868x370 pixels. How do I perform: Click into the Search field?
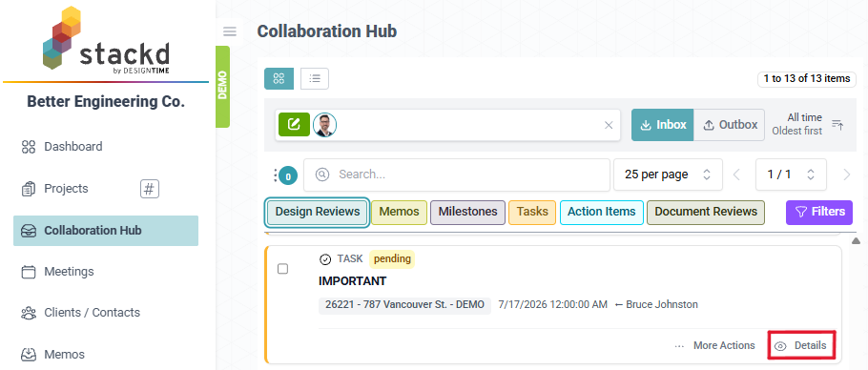[457, 175]
